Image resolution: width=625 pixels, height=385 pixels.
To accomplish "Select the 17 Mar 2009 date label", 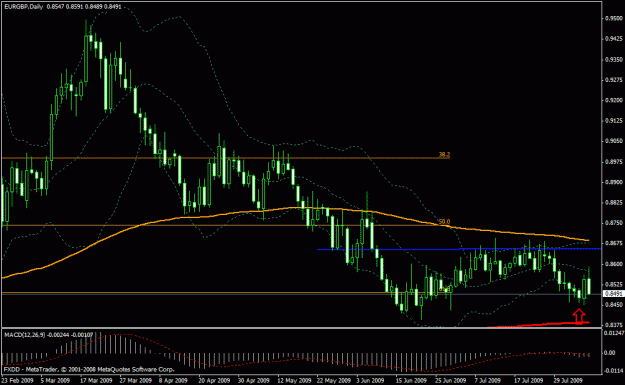I will point(96,380).
